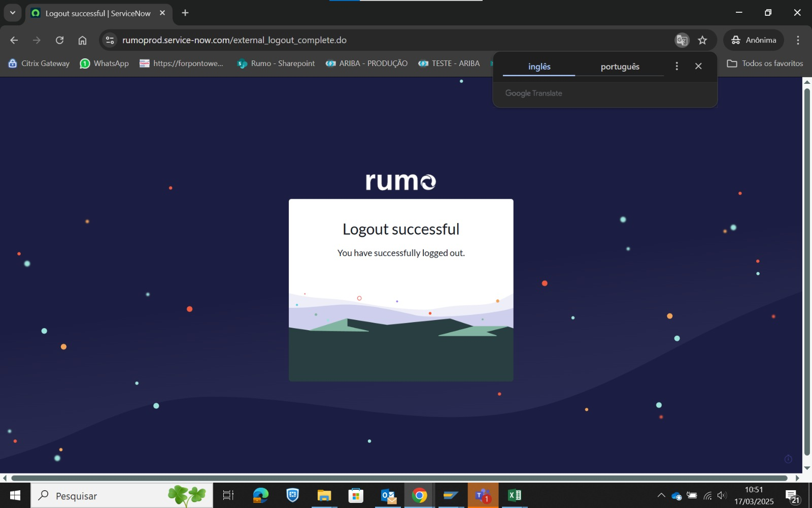Click the Pesquisar taskbar search box
Viewport: 812px width, 508px height.
tap(122, 495)
